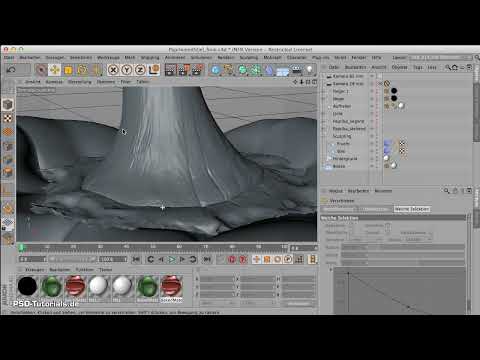
Task: Toggle the Y axis lock
Action: [127, 70]
